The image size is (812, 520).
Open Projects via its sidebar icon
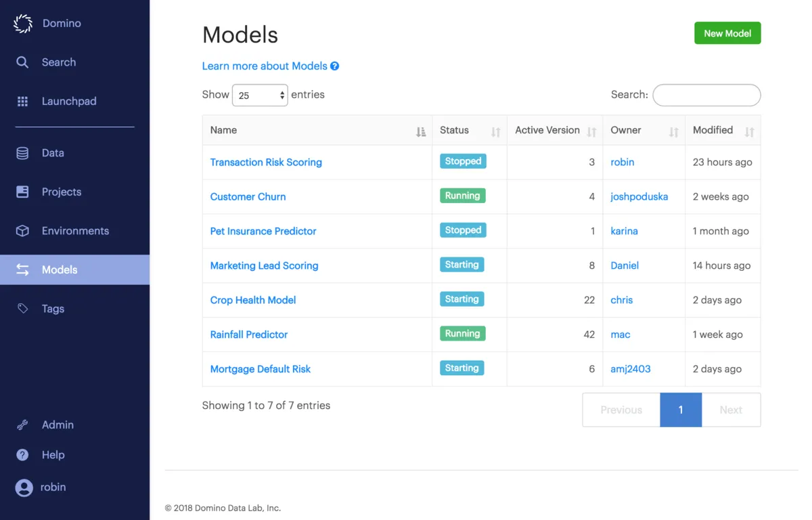coord(22,192)
